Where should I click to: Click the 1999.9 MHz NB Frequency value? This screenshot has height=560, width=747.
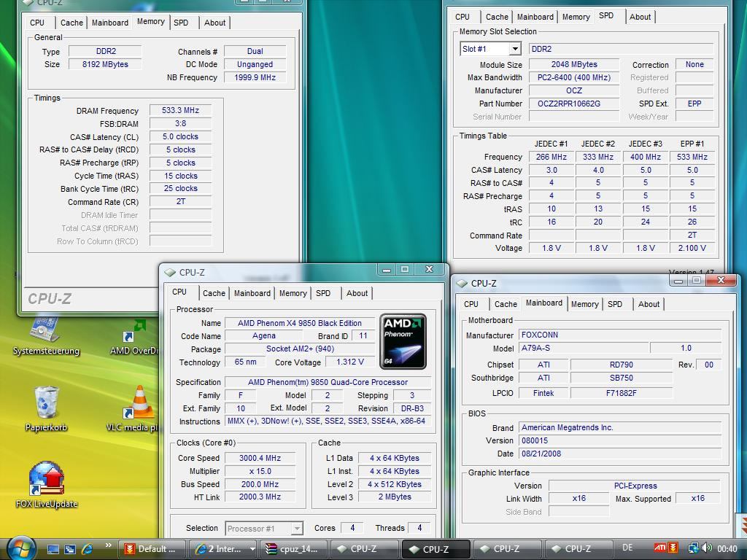coord(255,77)
